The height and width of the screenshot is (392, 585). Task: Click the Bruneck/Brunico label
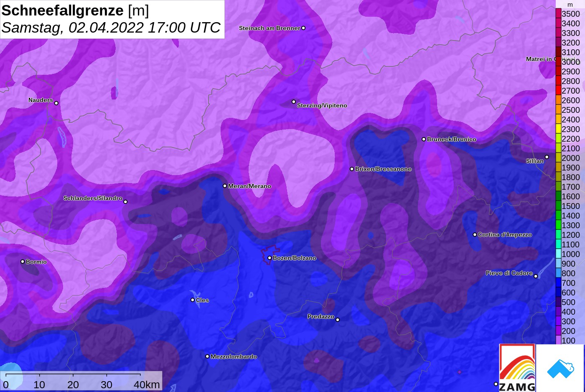click(451, 139)
